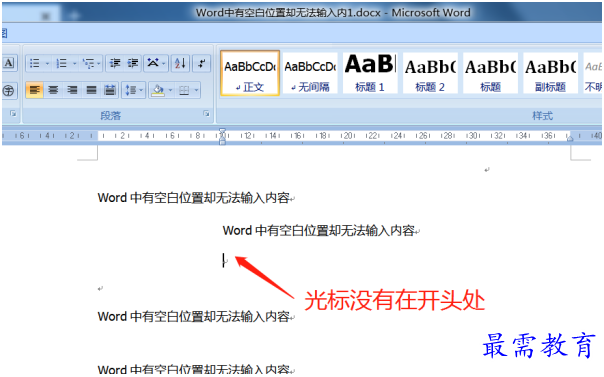
Task: Click left indent box on ruler
Action: coord(222,142)
